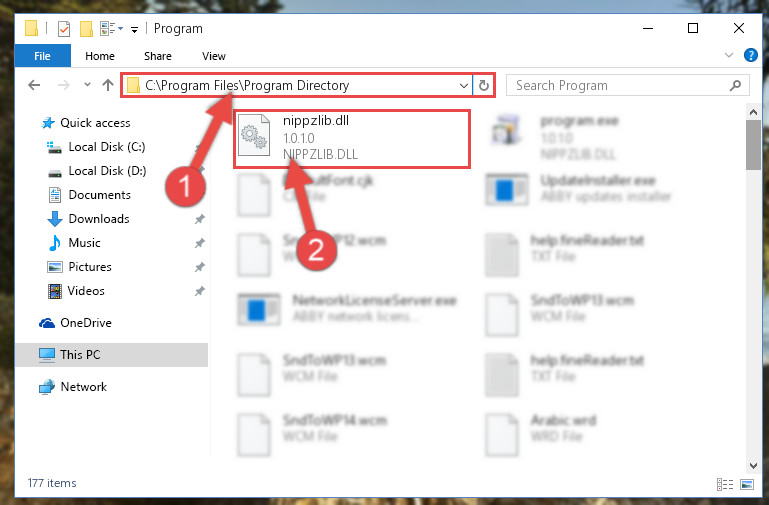
Task: Open recent locations dropdown arrow
Action: pyautogui.click(x=87, y=85)
